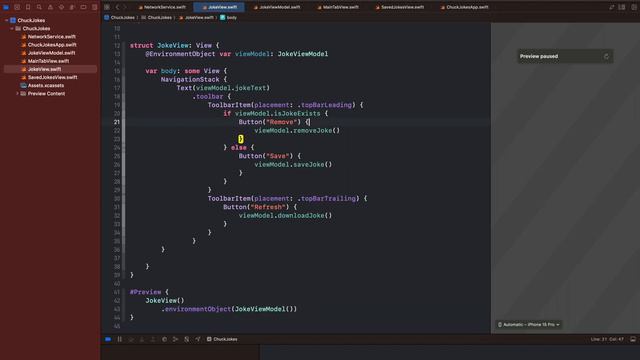
Task: Refresh the paused preview
Action: pos(606,56)
